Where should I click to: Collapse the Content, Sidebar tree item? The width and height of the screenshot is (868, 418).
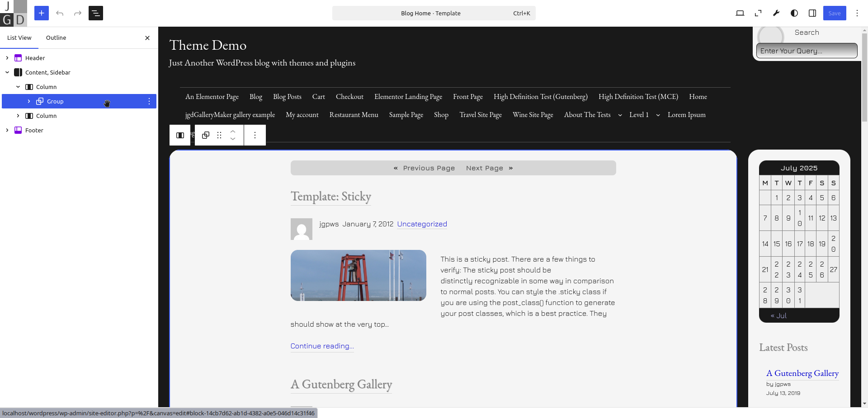pyautogui.click(x=7, y=72)
